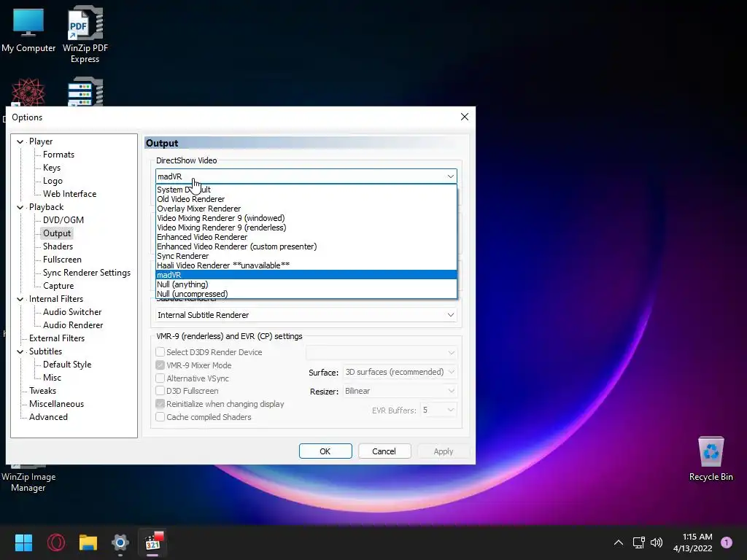Collapse the Internal Filters tree node
This screenshot has height=560, width=747.
click(x=20, y=299)
